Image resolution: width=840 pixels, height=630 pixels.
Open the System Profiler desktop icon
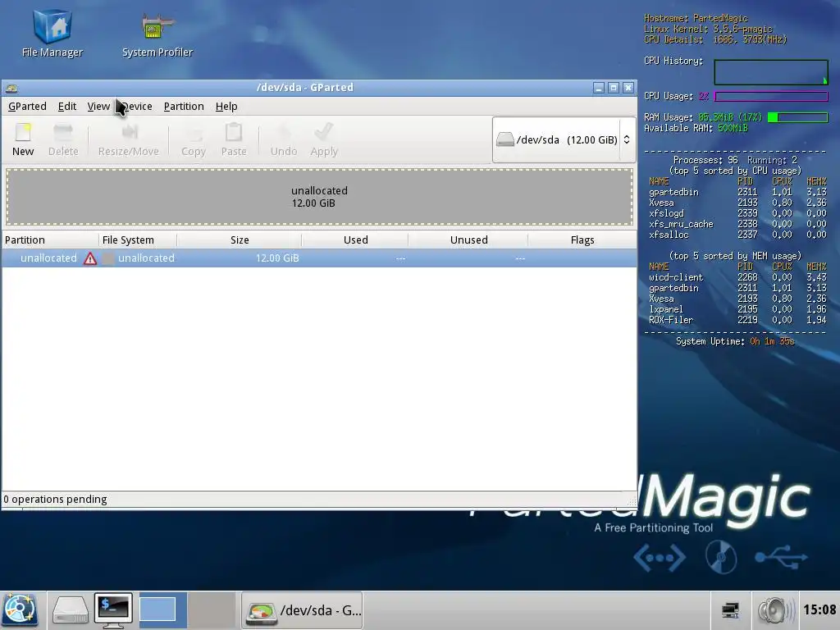pyautogui.click(x=157, y=33)
